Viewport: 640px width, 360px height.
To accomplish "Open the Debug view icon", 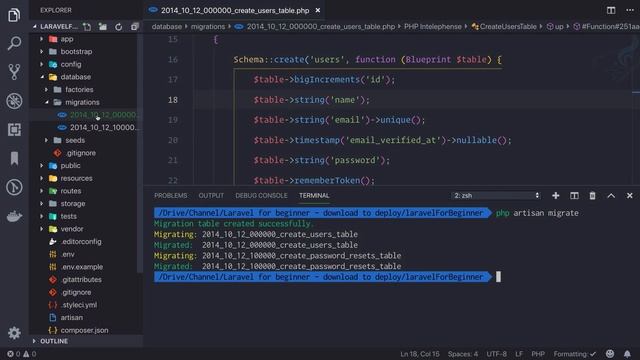I will pos(14,101).
